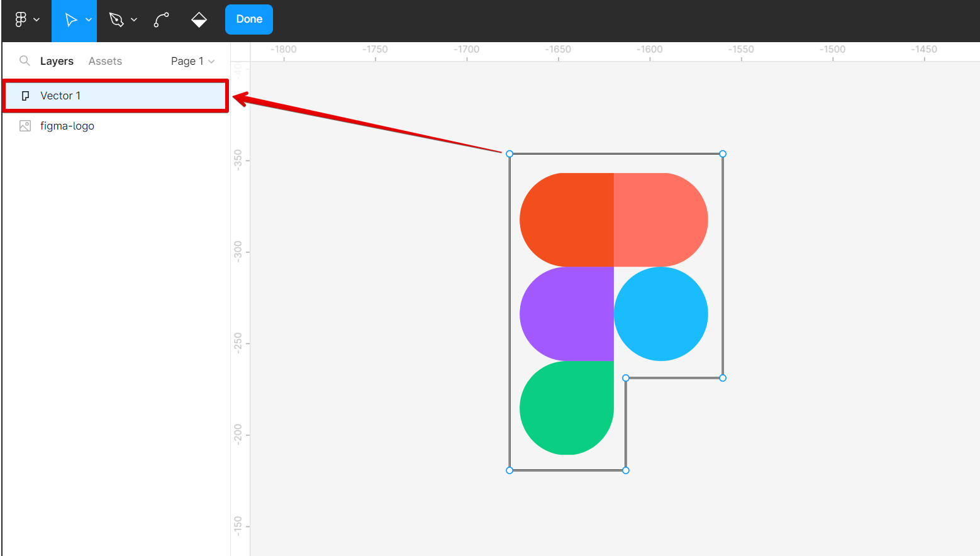The width and height of the screenshot is (980, 556).
Task: Select the top-right vector anchor point
Action: tap(723, 154)
